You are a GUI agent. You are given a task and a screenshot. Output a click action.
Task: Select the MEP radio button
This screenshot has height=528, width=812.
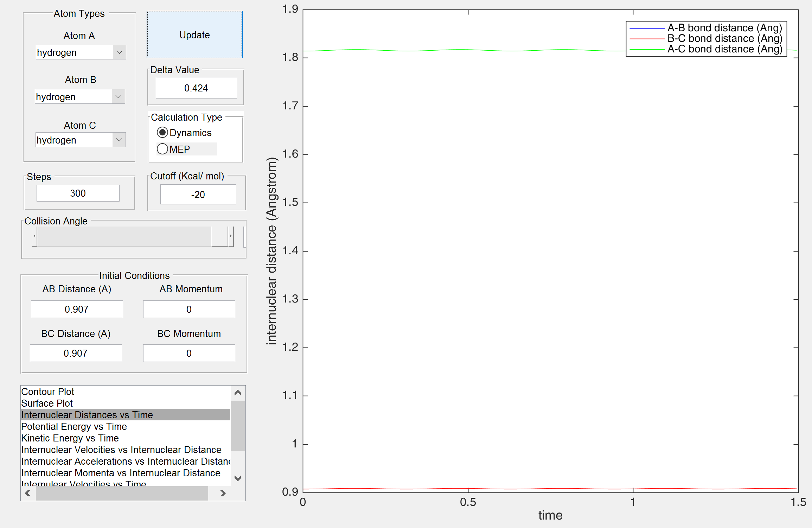coord(162,149)
